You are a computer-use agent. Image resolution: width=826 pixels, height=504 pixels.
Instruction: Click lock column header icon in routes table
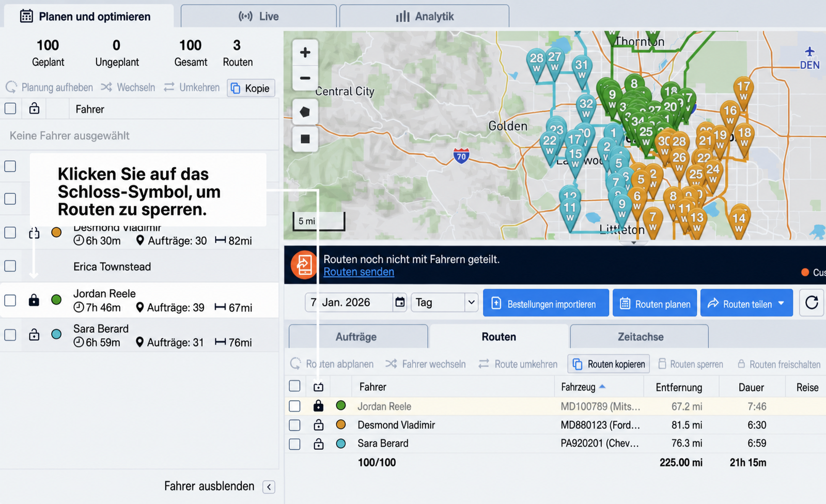[x=319, y=387]
